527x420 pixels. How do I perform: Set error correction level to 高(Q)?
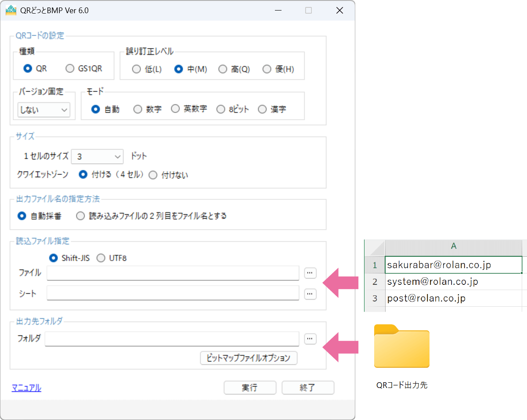pos(223,69)
